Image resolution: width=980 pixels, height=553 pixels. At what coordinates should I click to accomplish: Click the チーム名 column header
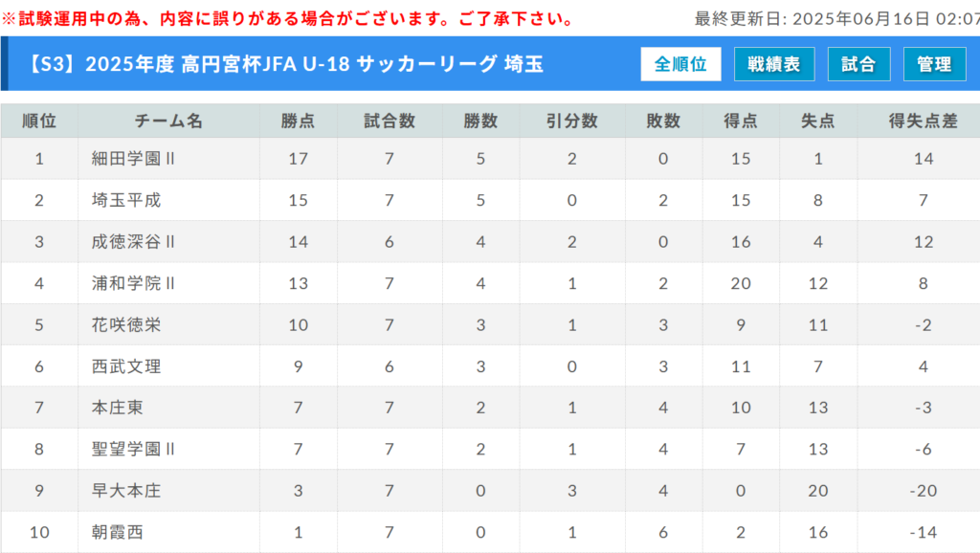tap(168, 121)
